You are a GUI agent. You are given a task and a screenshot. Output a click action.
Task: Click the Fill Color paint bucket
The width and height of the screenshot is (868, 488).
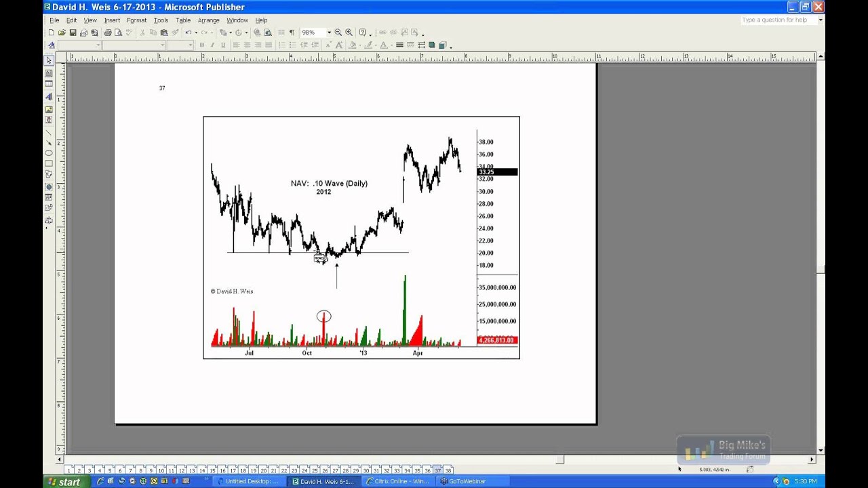point(352,45)
